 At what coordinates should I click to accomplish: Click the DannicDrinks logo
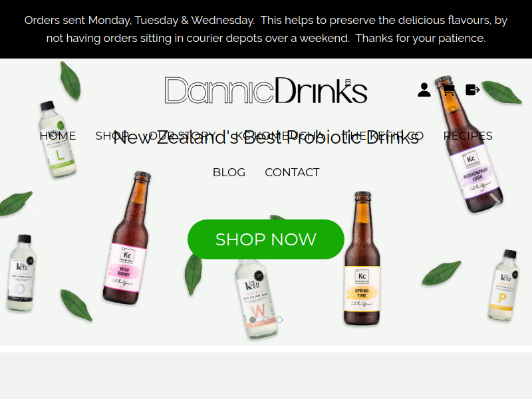tap(266, 90)
